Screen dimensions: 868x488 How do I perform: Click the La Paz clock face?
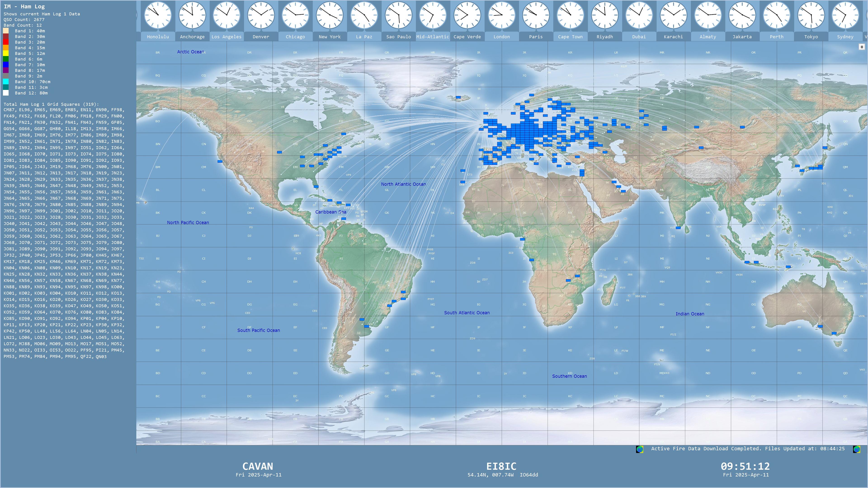point(364,15)
